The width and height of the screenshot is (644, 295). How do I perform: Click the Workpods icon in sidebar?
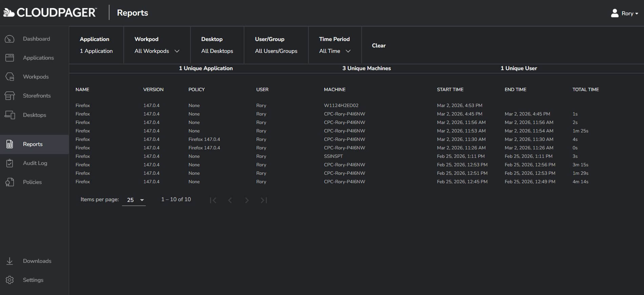click(9, 77)
